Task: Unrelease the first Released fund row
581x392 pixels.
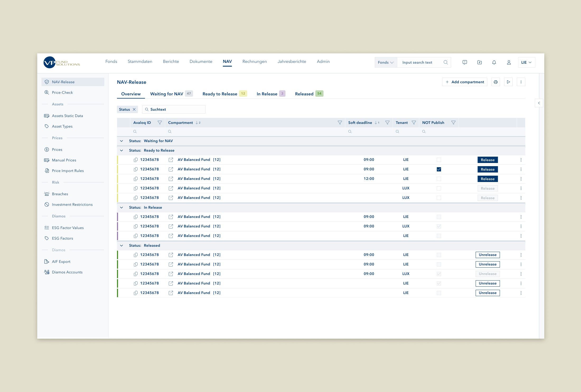Action: click(487, 255)
